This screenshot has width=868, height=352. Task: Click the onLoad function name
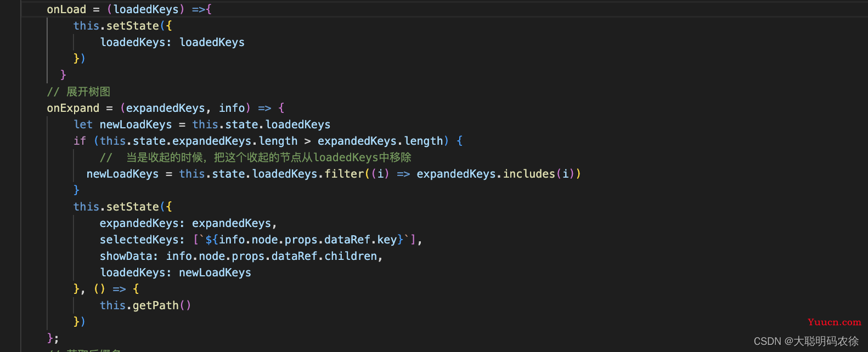click(x=66, y=9)
